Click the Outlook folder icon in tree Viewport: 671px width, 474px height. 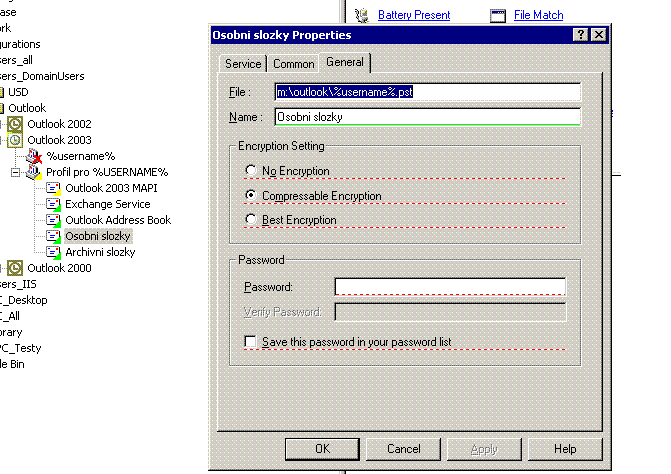tap(2, 108)
